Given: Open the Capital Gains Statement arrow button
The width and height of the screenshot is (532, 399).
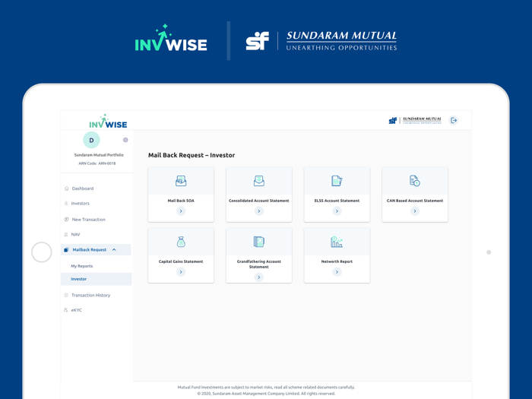Looking at the screenshot, I should point(181,272).
